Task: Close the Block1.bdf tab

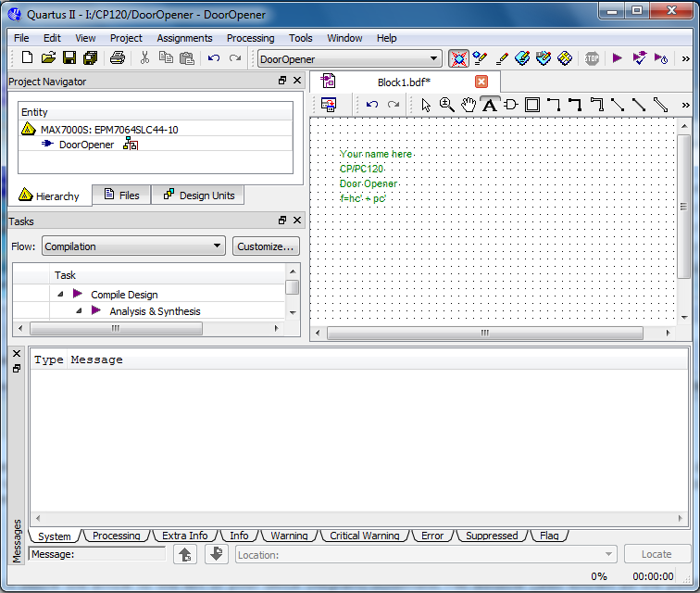Action: [481, 82]
